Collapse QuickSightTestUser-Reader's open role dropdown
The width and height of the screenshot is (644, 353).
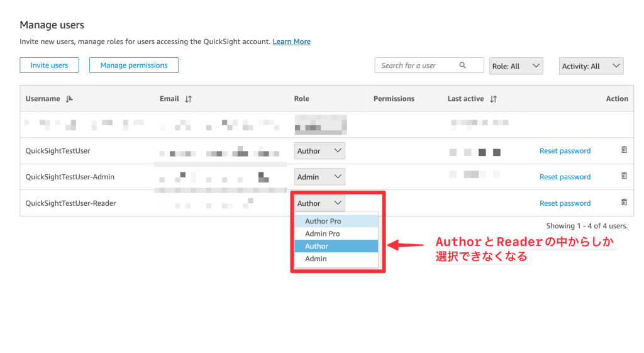click(319, 203)
